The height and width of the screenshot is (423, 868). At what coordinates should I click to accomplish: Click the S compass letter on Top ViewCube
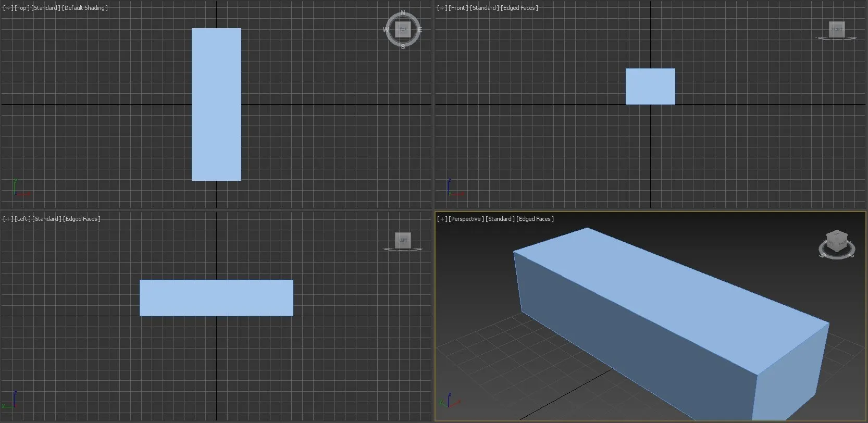point(403,47)
